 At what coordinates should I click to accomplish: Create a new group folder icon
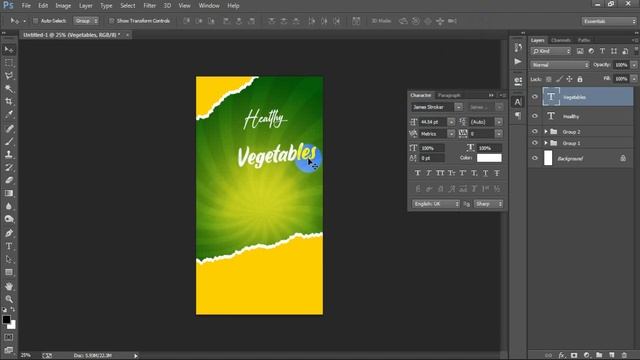pos(599,355)
